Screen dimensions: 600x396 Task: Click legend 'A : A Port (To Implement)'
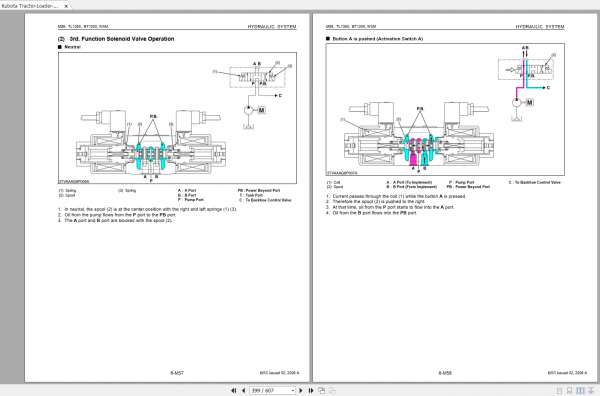[409, 183]
